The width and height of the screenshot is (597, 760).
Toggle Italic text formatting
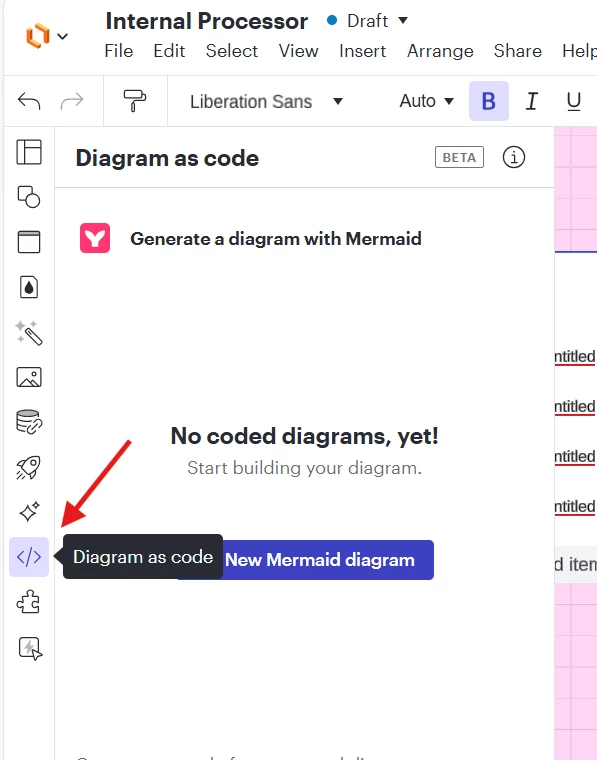pos(532,101)
